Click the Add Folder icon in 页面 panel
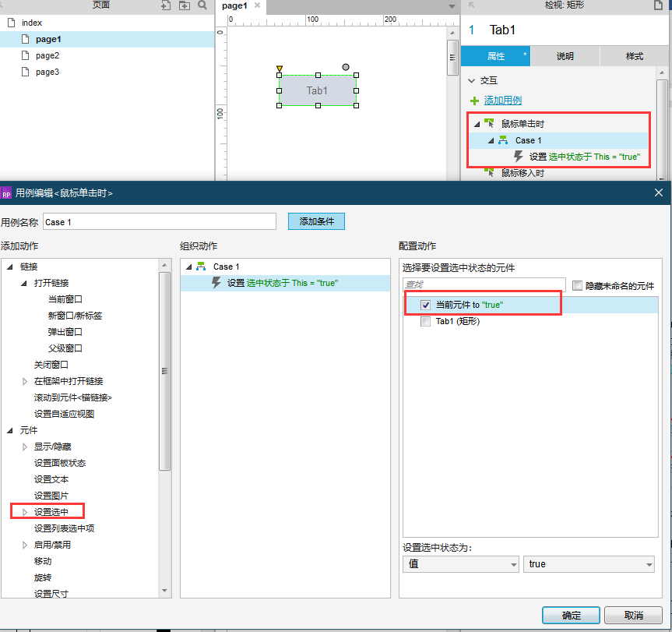672x632 pixels. pos(184,5)
